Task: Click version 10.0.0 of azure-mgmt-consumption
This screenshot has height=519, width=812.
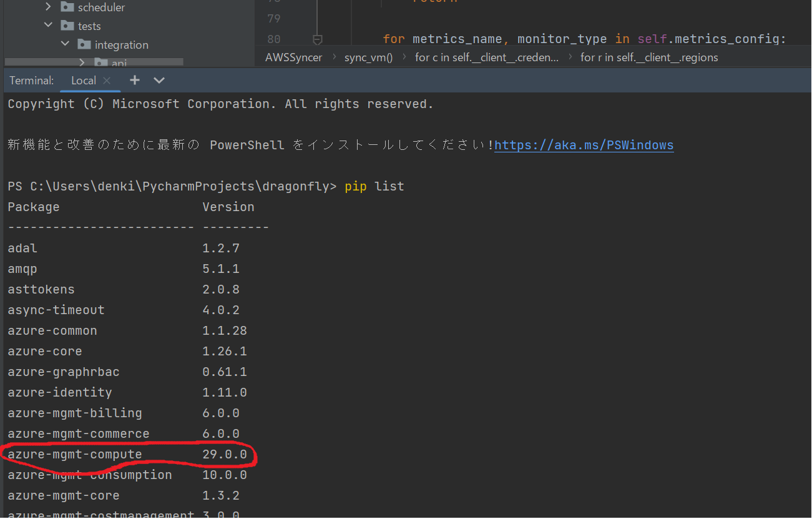Action: 225,475
